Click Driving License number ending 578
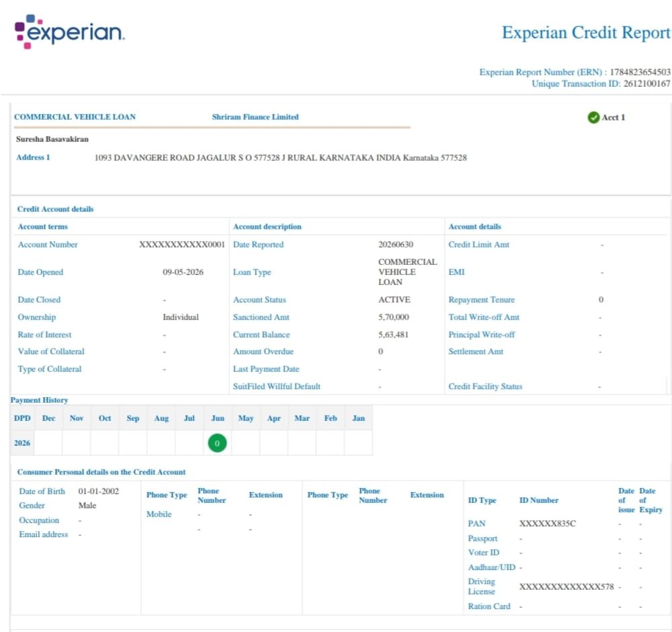Viewport: 672px width, 632px height. [566, 586]
